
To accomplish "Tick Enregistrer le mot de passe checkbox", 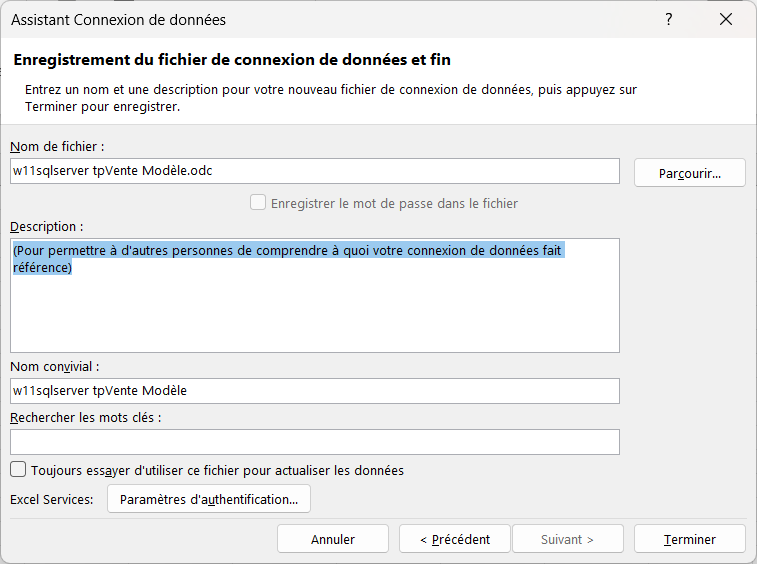I will 258,202.
